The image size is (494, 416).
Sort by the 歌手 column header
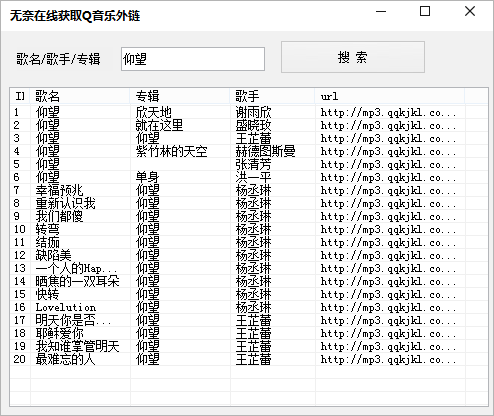[x=272, y=96]
